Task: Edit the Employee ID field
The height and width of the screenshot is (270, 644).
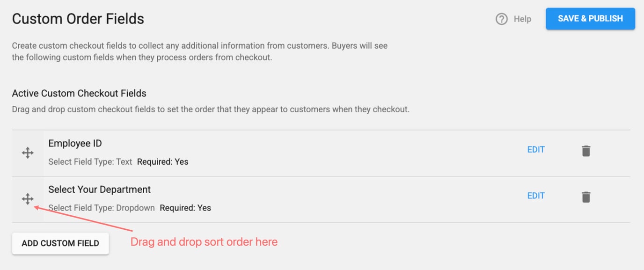Action: coord(535,149)
